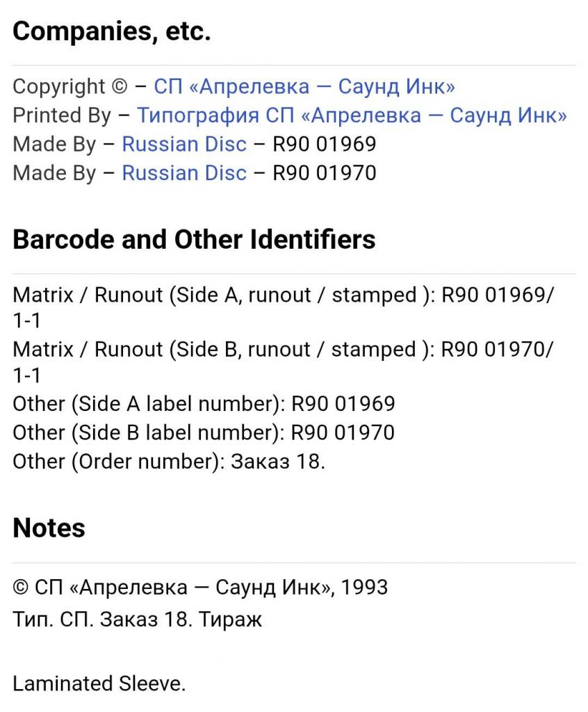Viewport: 588px width, 712px height.
Task: Click the Laminated Sleeve note
Action: pyautogui.click(x=99, y=683)
